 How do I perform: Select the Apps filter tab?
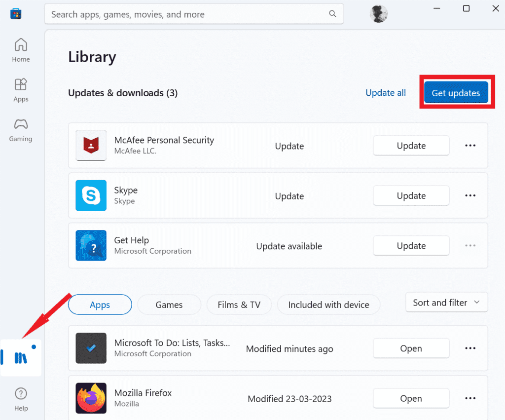point(100,305)
